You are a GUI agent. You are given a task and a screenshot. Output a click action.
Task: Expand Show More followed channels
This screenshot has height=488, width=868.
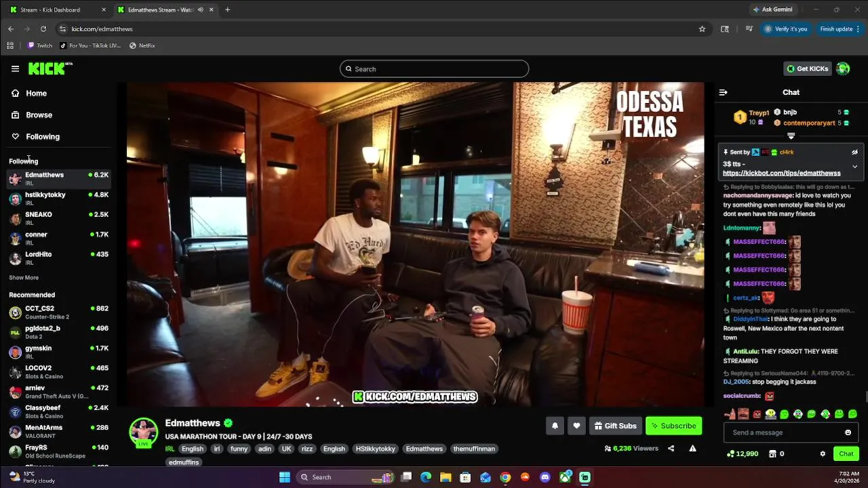point(24,277)
